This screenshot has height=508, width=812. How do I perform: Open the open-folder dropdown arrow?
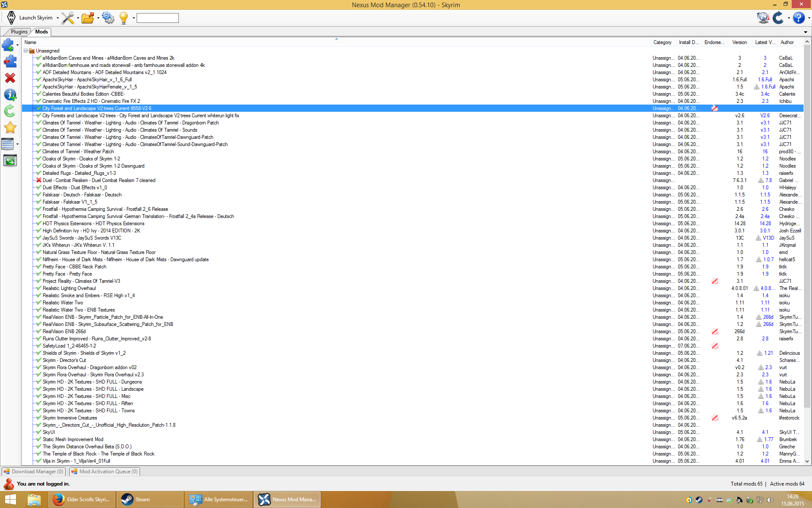(98, 18)
